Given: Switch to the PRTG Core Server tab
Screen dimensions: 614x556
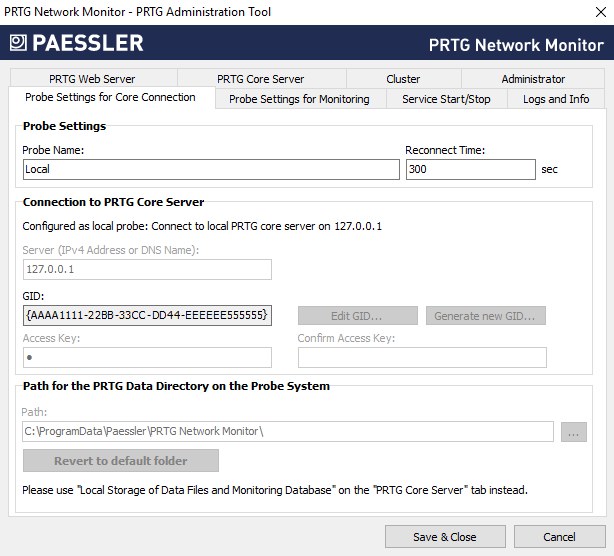Looking at the screenshot, I should (x=260, y=79).
